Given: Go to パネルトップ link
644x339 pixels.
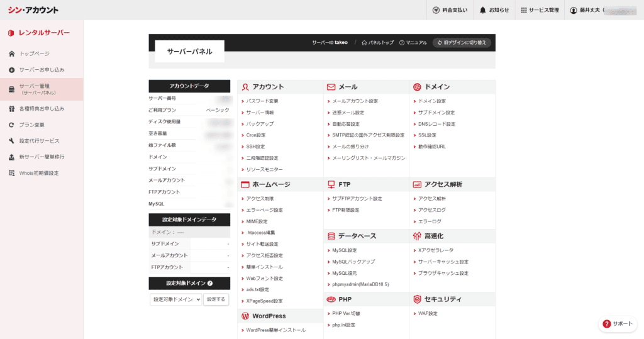Looking at the screenshot, I should pos(377,43).
